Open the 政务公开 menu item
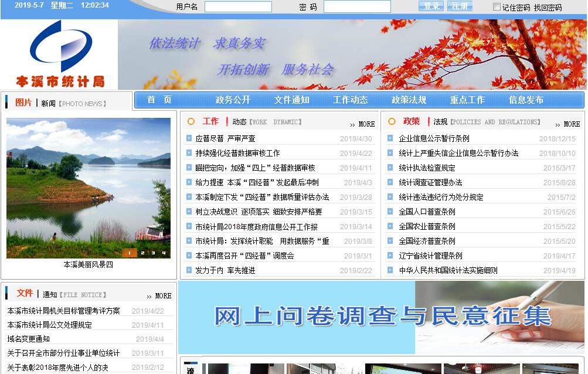The width and height of the screenshot is (588, 374). pos(233,100)
